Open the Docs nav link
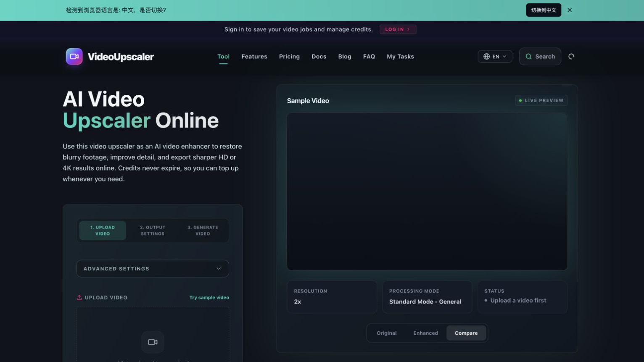This screenshot has height=362, width=644. [x=319, y=56]
